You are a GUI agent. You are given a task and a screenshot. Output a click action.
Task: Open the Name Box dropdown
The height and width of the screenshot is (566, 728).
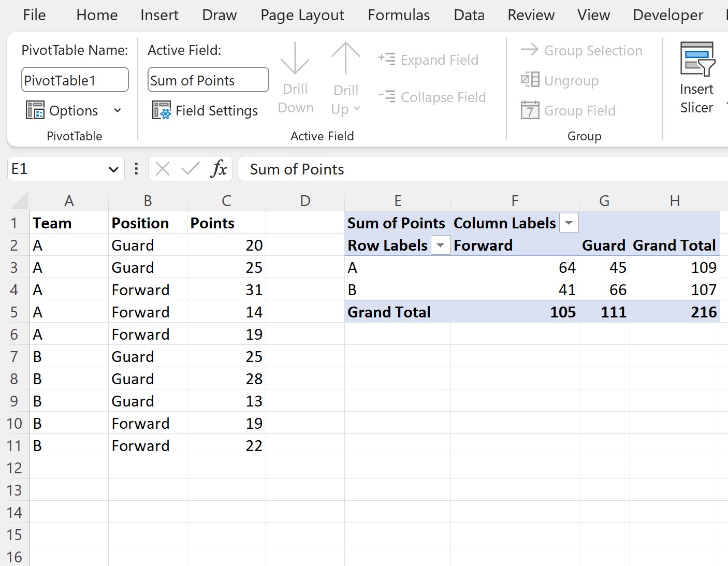point(114,168)
